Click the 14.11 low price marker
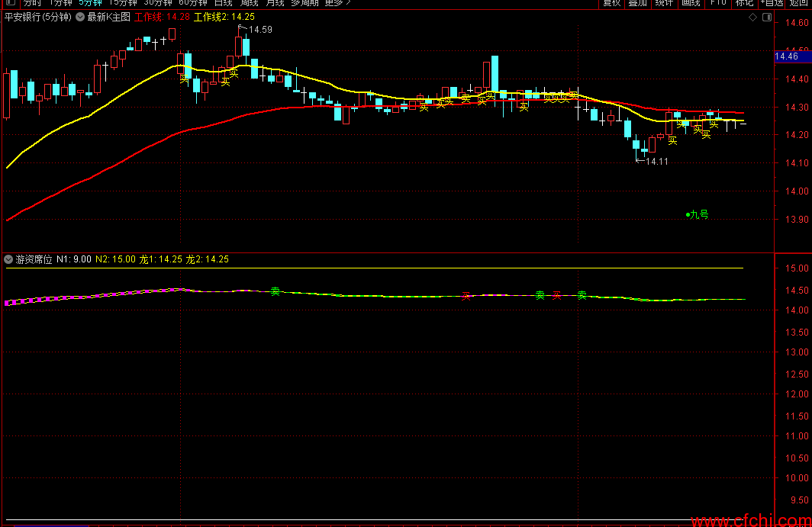Viewport: 812px width, 527px height. (656, 162)
